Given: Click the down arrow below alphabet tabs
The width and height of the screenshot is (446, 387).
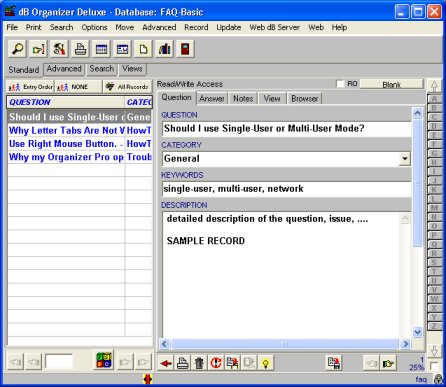Looking at the screenshot, I should pyautogui.click(x=434, y=351).
